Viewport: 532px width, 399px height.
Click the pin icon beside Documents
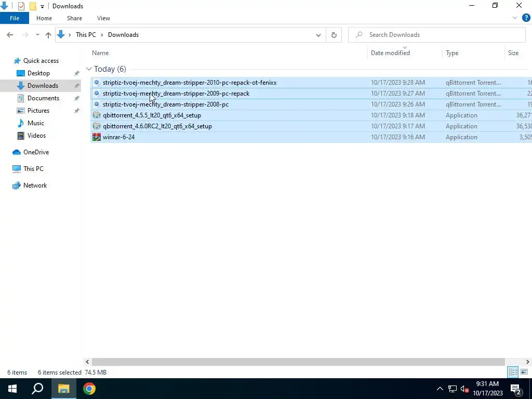[x=77, y=98]
